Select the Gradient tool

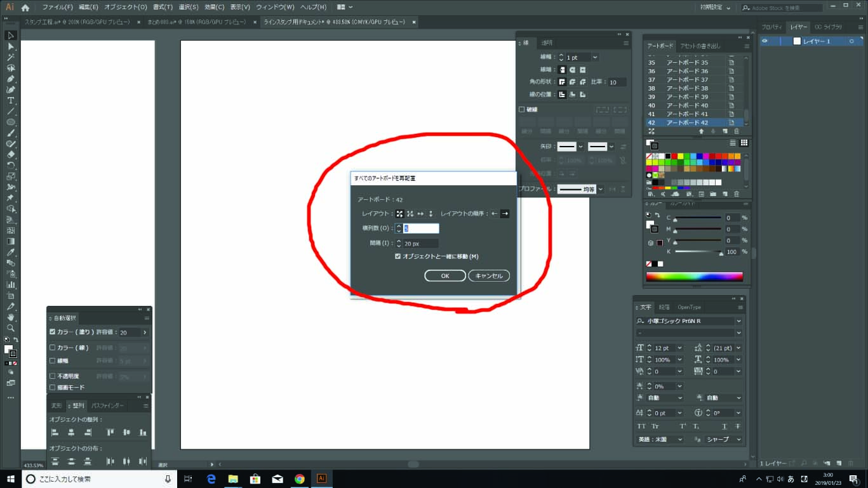(x=11, y=241)
